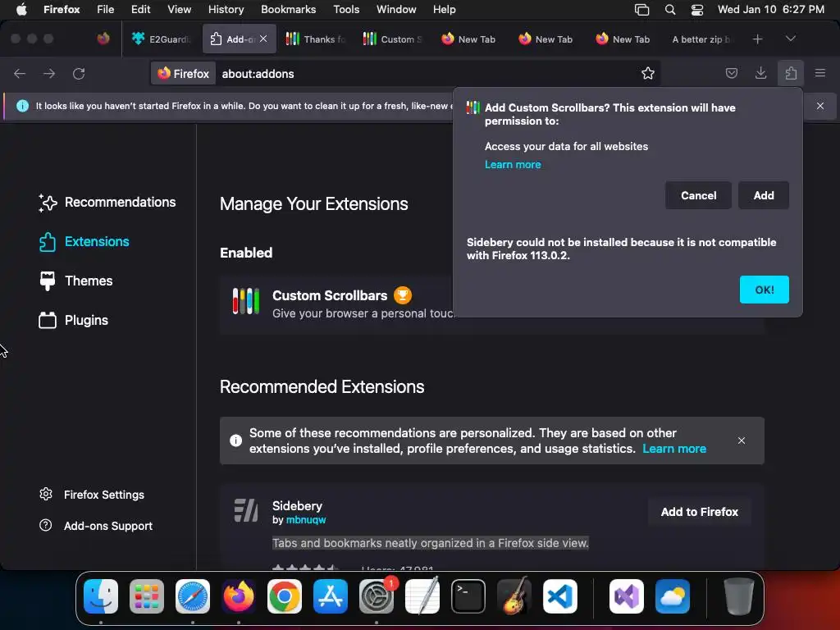Click the Firefox identity badge in URL bar
This screenshot has height=630, width=840.
(x=184, y=73)
